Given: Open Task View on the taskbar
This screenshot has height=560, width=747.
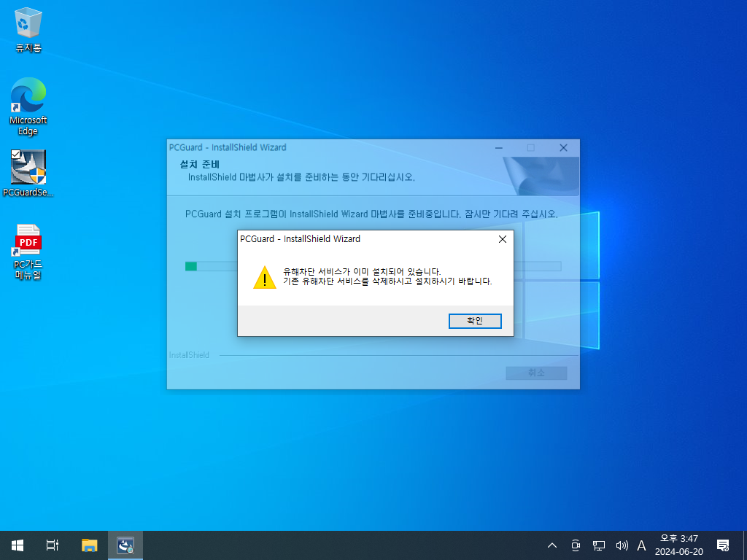Looking at the screenshot, I should (x=53, y=545).
